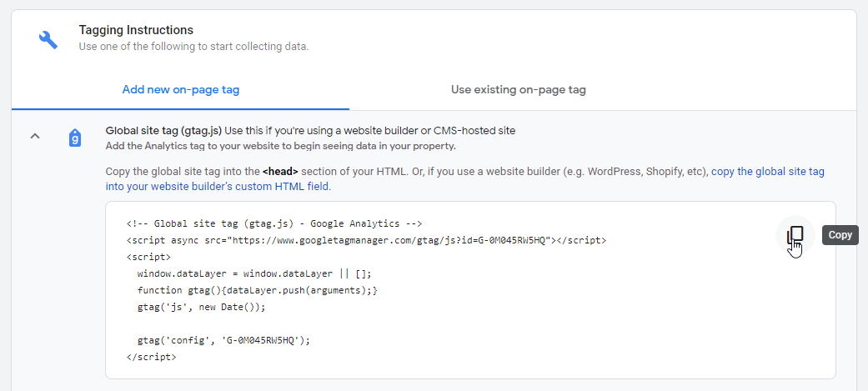
Task: Click the gtag.js blue tag icon
Action: tap(75, 138)
